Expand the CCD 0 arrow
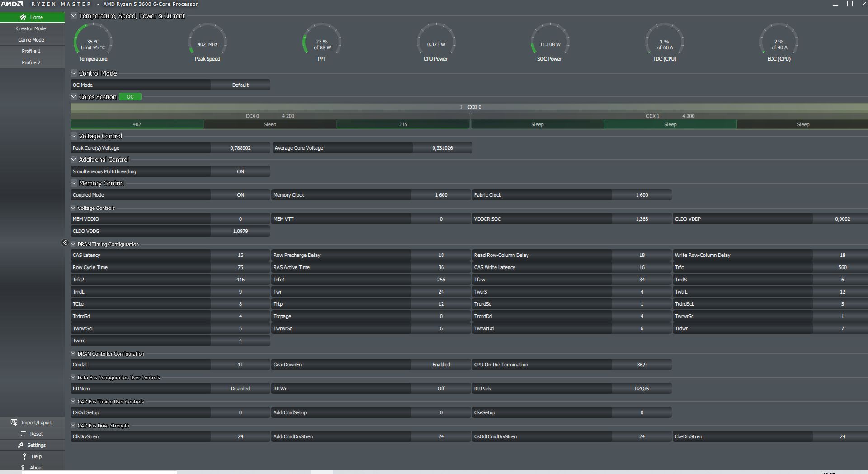The height and width of the screenshot is (474, 868). tap(461, 107)
